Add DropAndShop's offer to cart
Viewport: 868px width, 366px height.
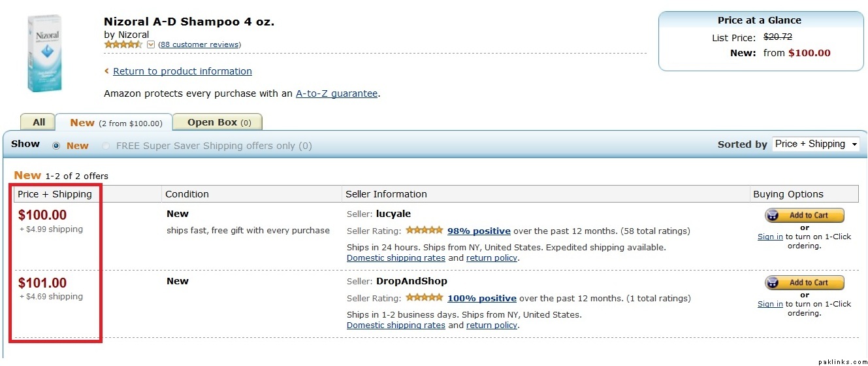(804, 282)
